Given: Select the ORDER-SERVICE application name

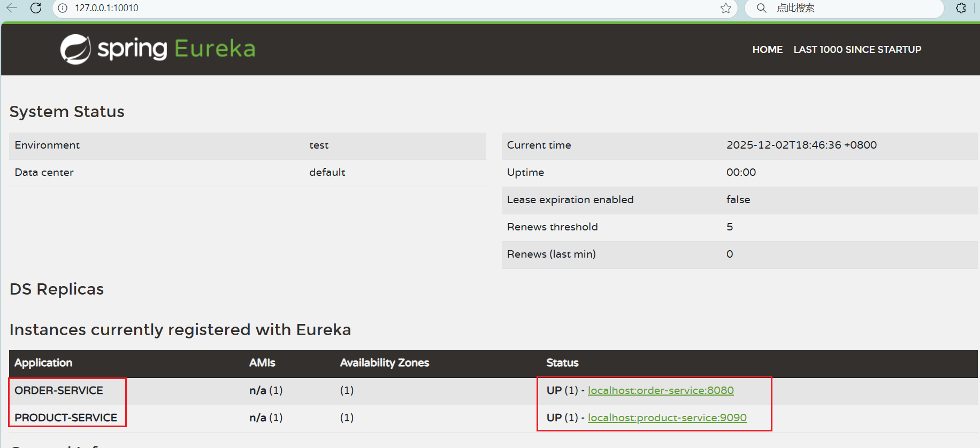Looking at the screenshot, I should click(x=59, y=390).
